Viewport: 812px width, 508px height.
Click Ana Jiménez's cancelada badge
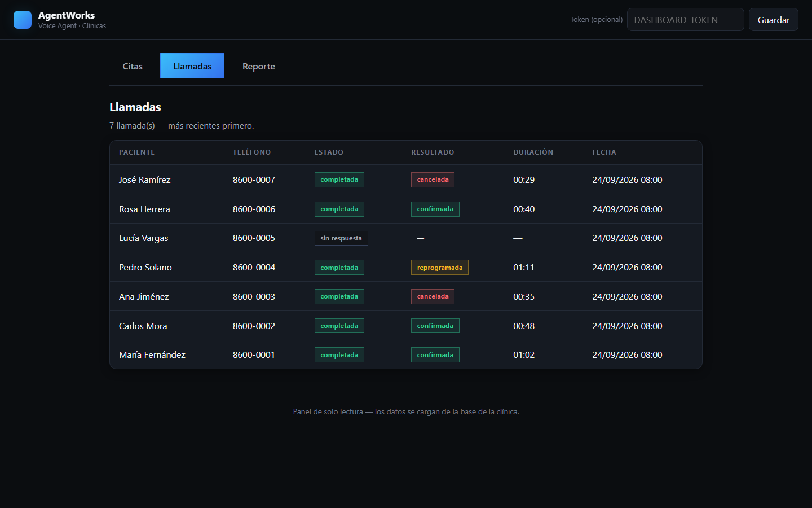tap(433, 296)
